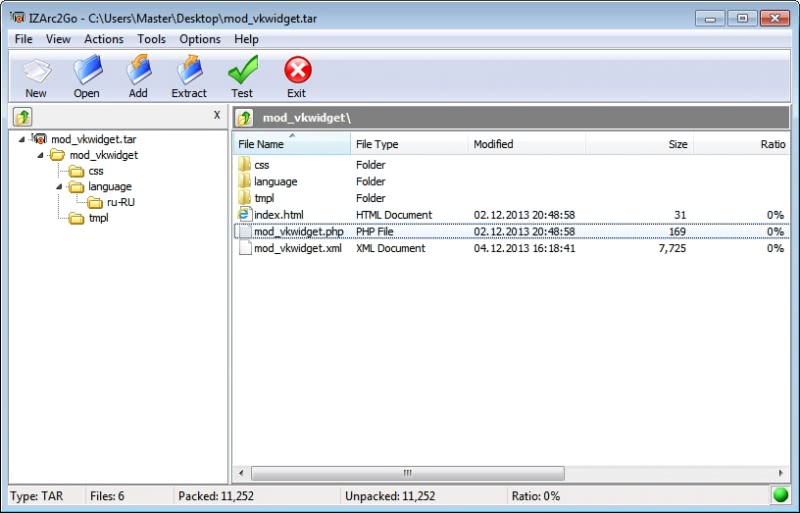Click the 'Unpacked: 11,252' status entry

tap(390, 496)
